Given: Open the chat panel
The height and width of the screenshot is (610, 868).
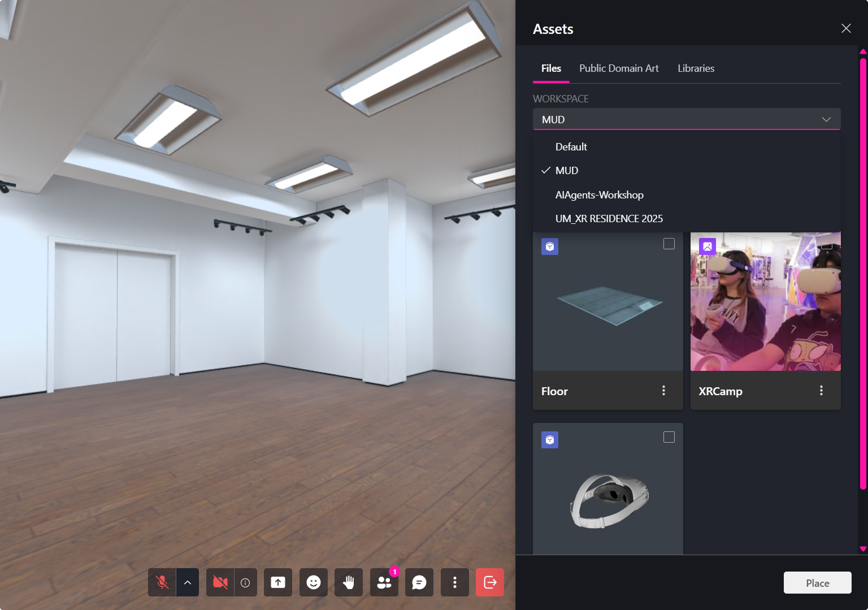Looking at the screenshot, I should (x=419, y=582).
